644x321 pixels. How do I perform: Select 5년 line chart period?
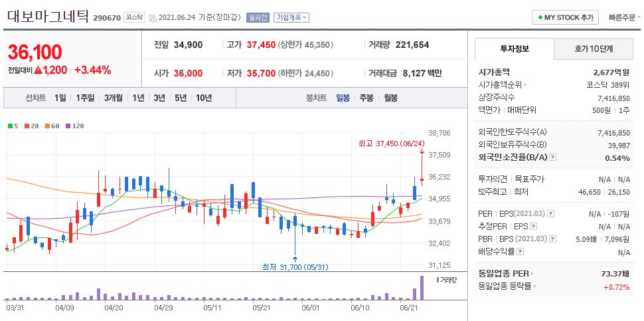pos(181,98)
